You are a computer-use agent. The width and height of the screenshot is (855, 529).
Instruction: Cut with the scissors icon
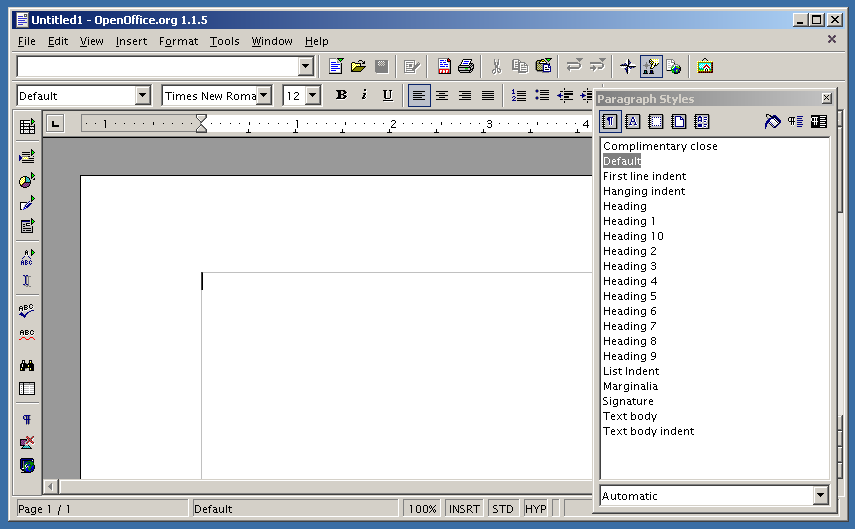pyautogui.click(x=496, y=67)
